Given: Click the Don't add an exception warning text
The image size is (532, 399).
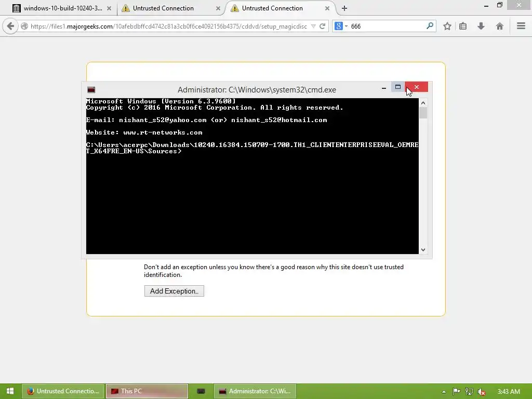Looking at the screenshot, I should pyautogui.click(x=274, y=271).
